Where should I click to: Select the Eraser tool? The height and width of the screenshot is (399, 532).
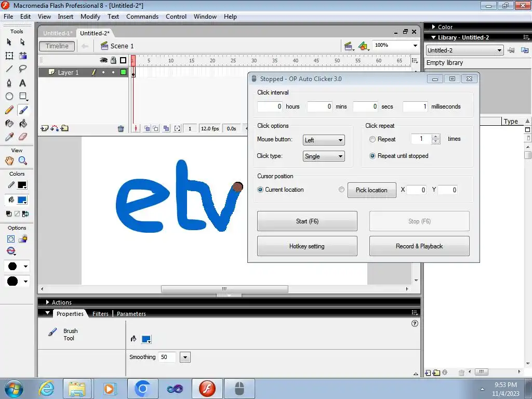23,137
